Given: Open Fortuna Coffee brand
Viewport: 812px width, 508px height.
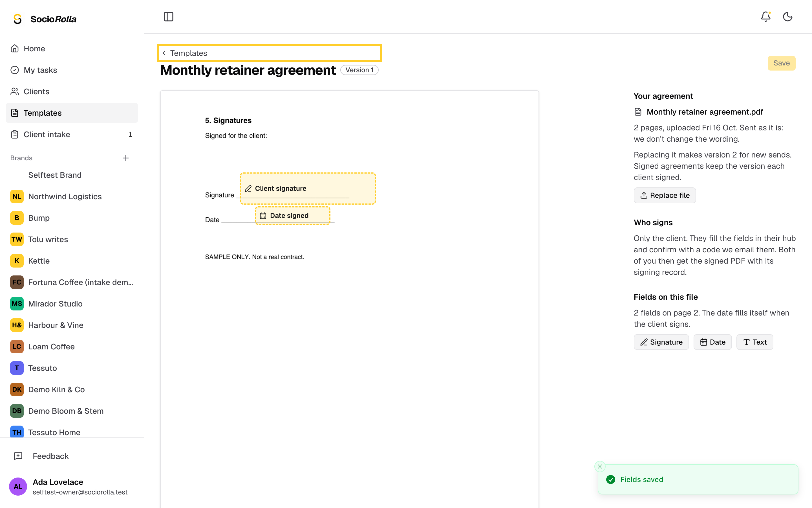Looking at the screenshot, I should [72, 282].
